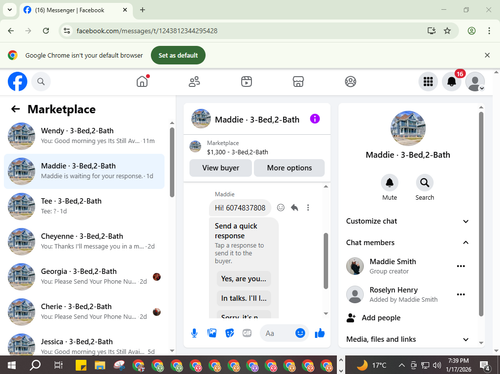Open the Friends icon in top navigation
Image resolution: width=500 pixels, height=374 pixels.
[194, 81]
